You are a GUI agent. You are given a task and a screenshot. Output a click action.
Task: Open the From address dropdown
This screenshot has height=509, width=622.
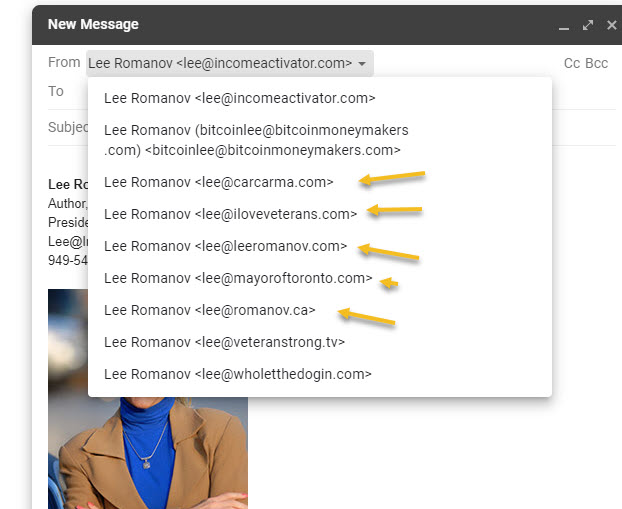(x=230, y=63)
